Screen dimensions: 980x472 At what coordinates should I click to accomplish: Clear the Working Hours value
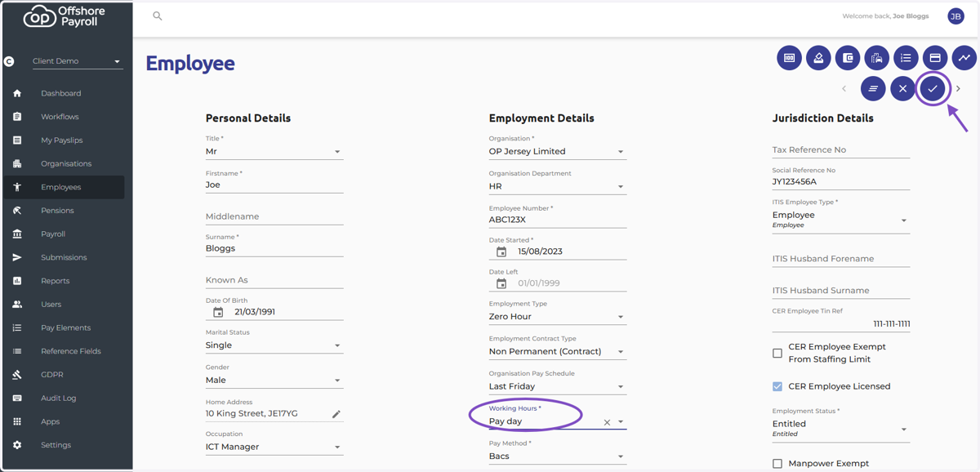607,422
